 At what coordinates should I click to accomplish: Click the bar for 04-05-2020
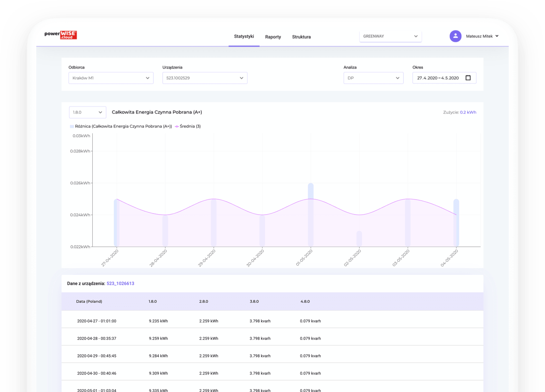456,222
